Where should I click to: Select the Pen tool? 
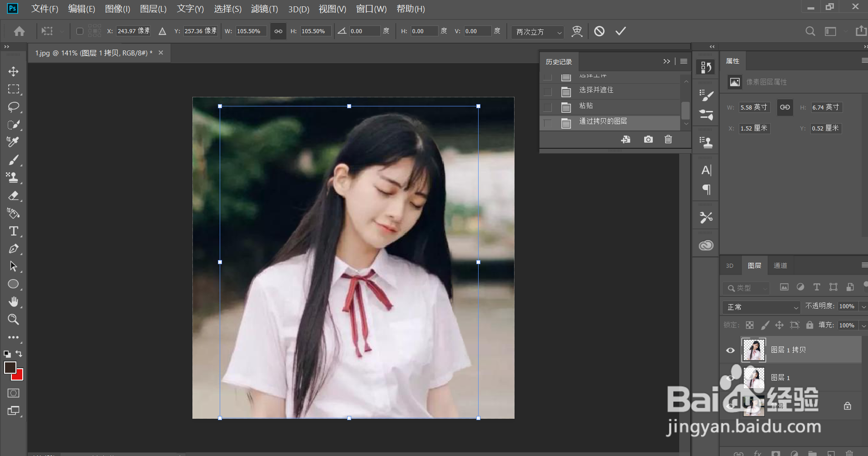tap(13, 249)
